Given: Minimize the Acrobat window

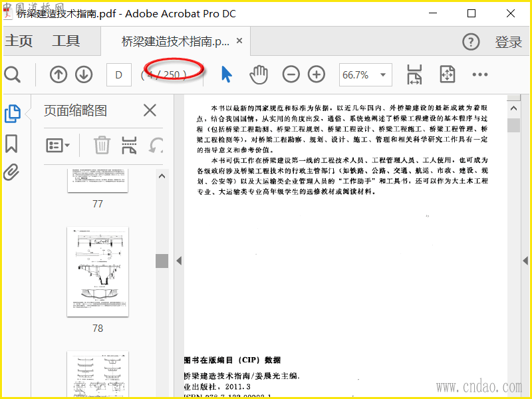Looking at the screenshot, I should [x=433, y=13].
